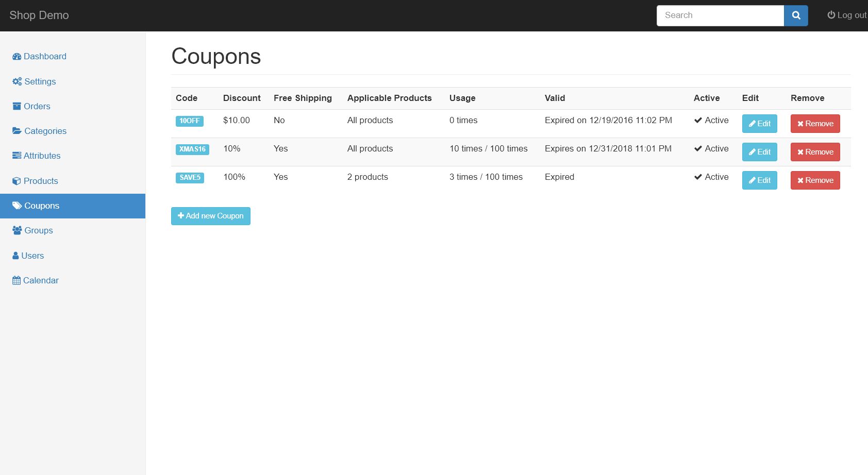Viewport: 868px width, 475px height.
Task: Click the Settings gears icon in sidebar
Action: (x=17, y=81)
